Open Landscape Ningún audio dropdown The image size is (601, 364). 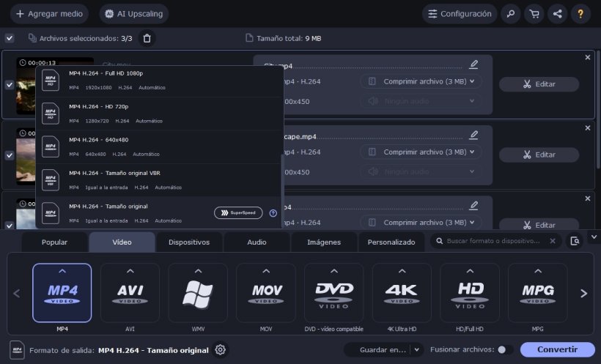(421, 172)
